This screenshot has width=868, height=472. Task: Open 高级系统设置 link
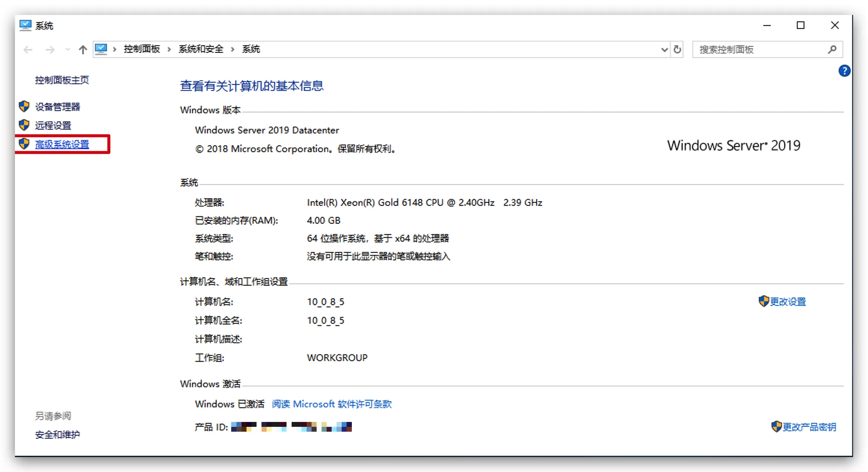[x=62, y=145]
